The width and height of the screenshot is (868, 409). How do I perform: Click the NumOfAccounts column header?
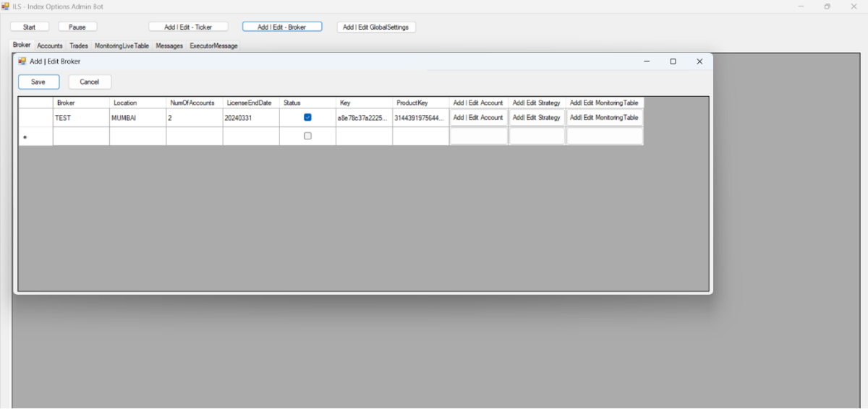pyautogui.click(x=194, y=103)
